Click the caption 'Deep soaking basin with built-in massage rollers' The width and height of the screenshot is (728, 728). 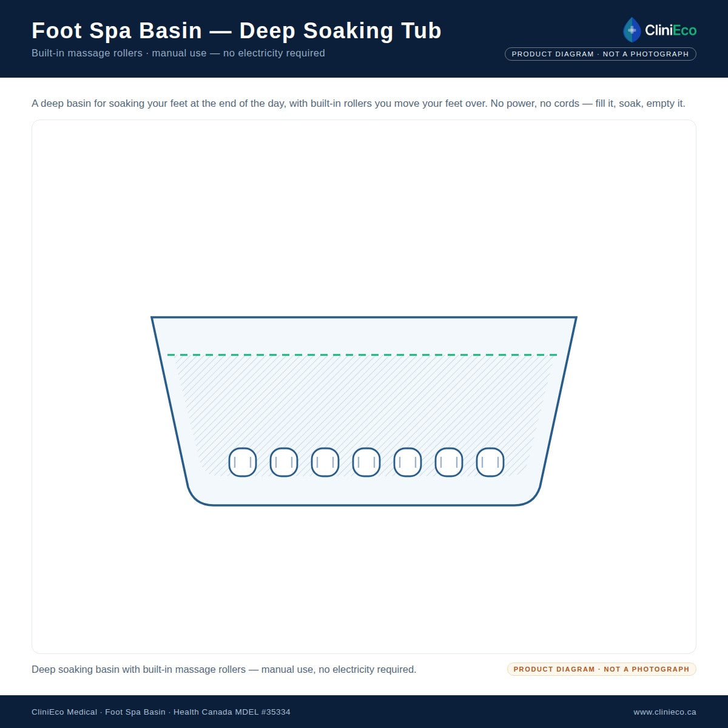(x=138, y=669)
